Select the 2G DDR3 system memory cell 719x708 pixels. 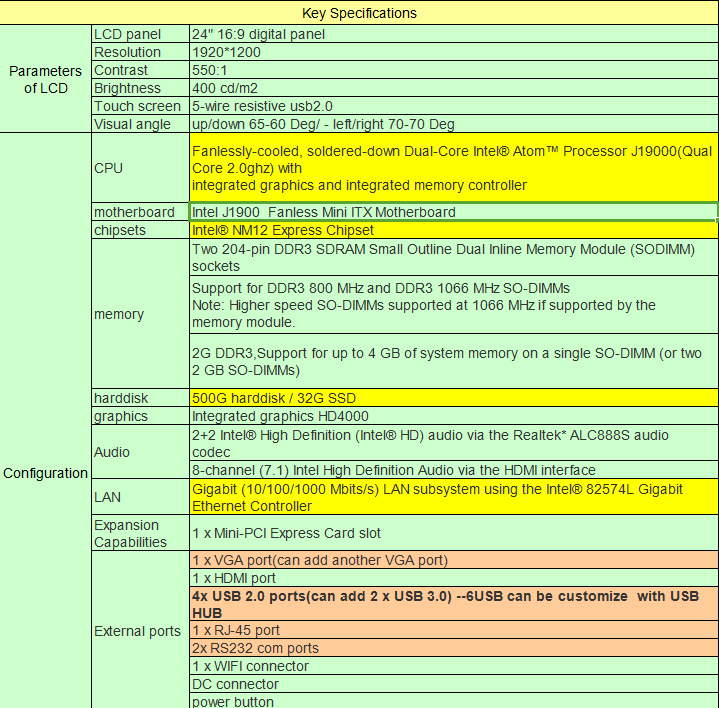[454, 361]
